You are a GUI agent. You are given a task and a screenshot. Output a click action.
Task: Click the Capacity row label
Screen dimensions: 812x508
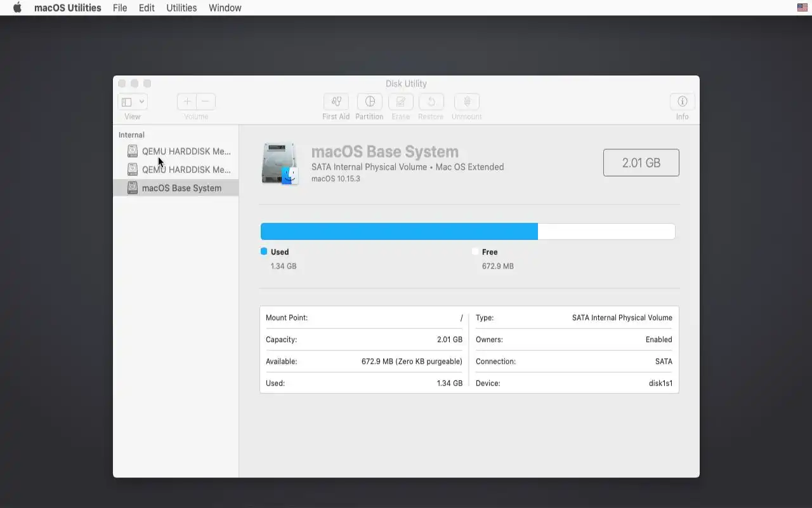(281, 340)
